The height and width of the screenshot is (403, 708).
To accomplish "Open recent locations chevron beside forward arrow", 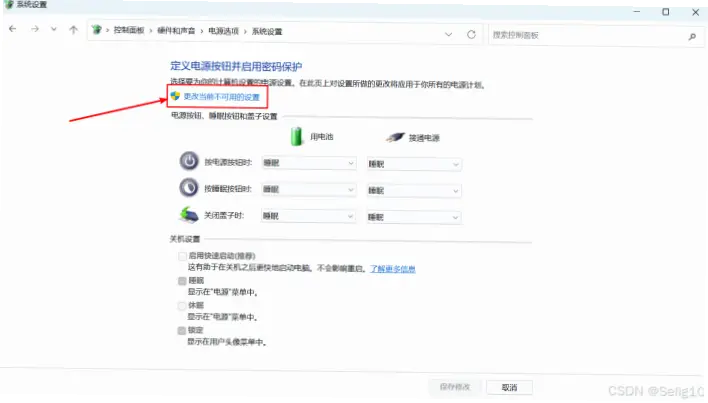I will pos(54,29).
